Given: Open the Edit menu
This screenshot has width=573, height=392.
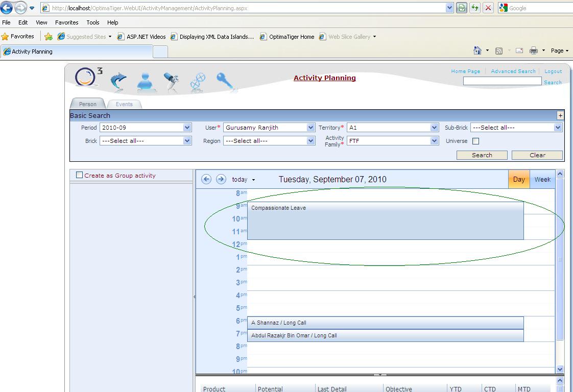Looking at the screenshot, I should pyautogui.click(x=23, y=22).
